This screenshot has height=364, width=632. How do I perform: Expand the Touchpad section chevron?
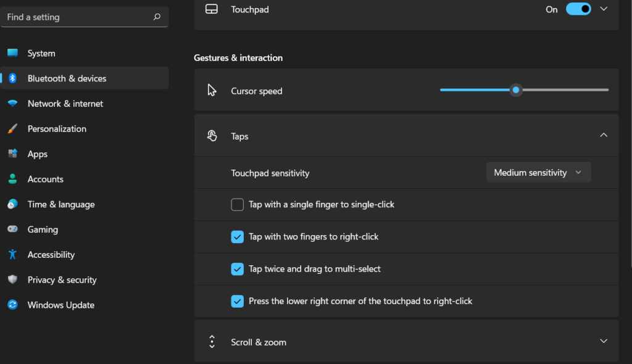[604, 9]
